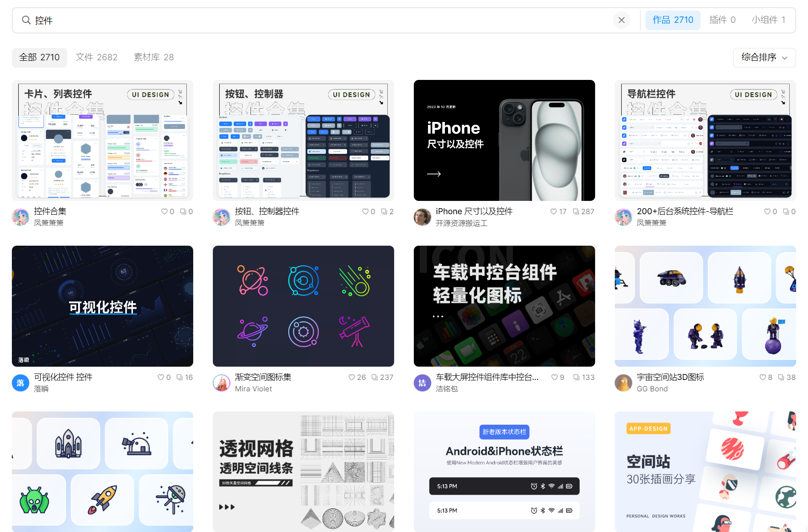Open Mira Violet author avatar
Image resolution: width=808 pixels, height=532 pixels.
pyautogui.click(x=222, y=383)
